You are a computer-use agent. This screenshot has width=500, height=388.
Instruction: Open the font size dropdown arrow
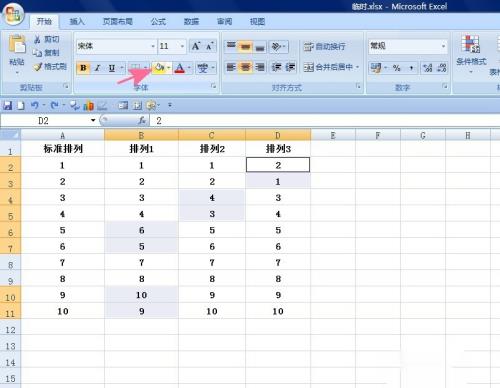(x=182, y=46)
